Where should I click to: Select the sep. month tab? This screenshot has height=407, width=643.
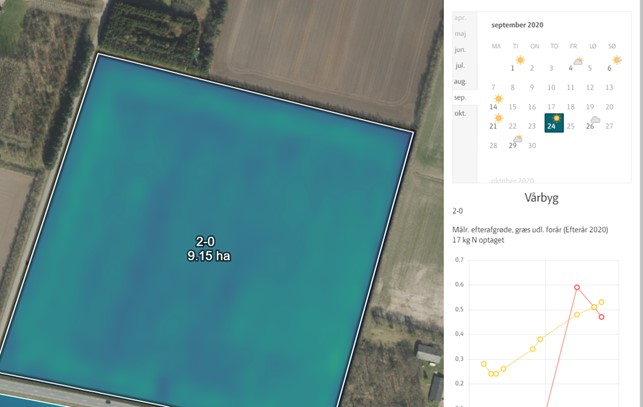click(x=460, y=98)
